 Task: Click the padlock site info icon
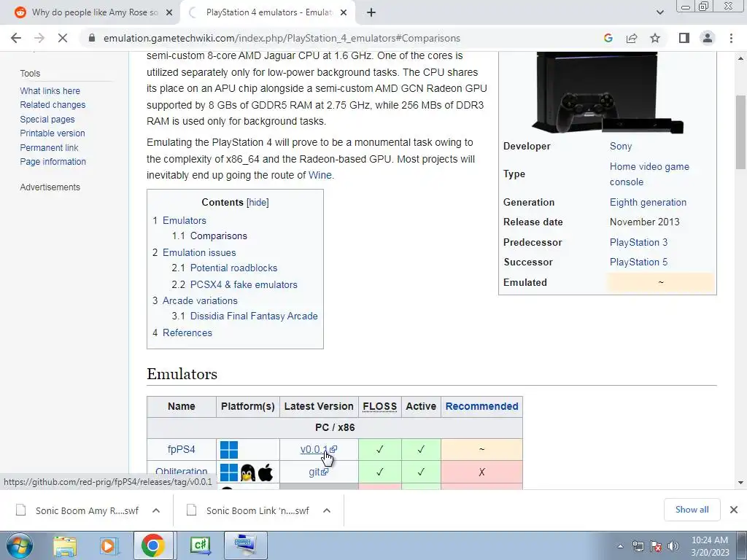92,38
